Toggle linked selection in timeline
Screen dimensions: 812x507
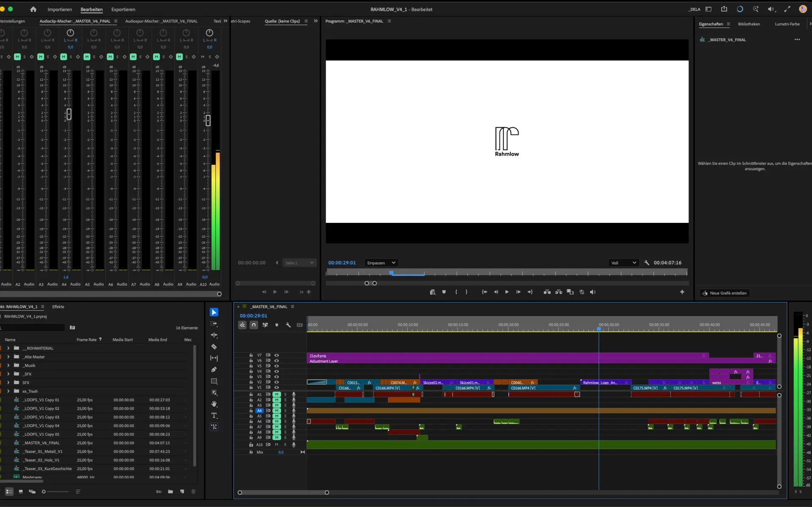point(265,325)
